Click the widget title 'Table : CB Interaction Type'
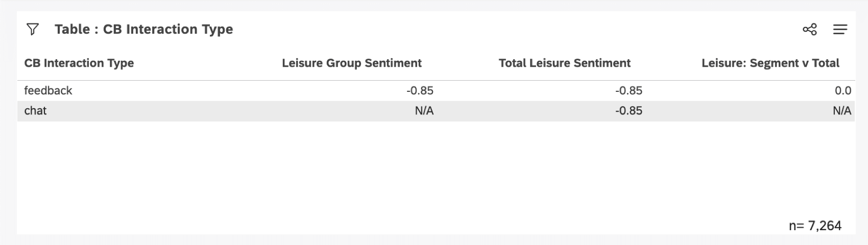Screen dimensions: 868x245 tap(143, 30)
